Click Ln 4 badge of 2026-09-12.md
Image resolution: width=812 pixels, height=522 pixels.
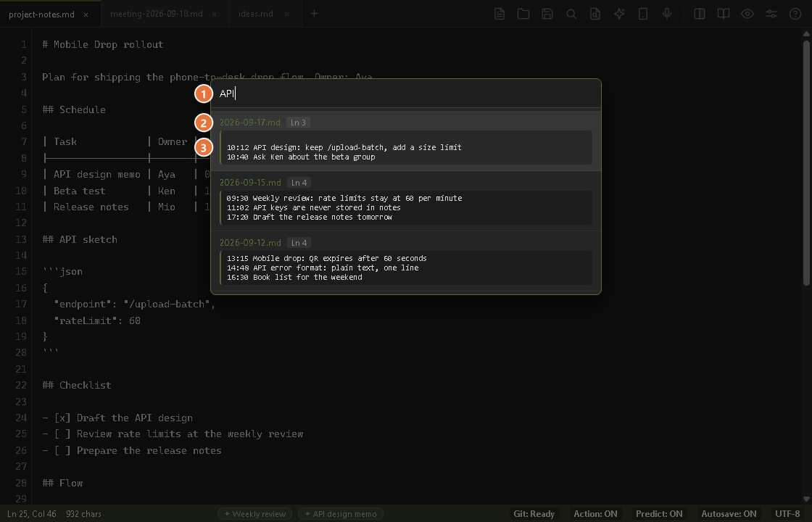[x=298, y=243]
